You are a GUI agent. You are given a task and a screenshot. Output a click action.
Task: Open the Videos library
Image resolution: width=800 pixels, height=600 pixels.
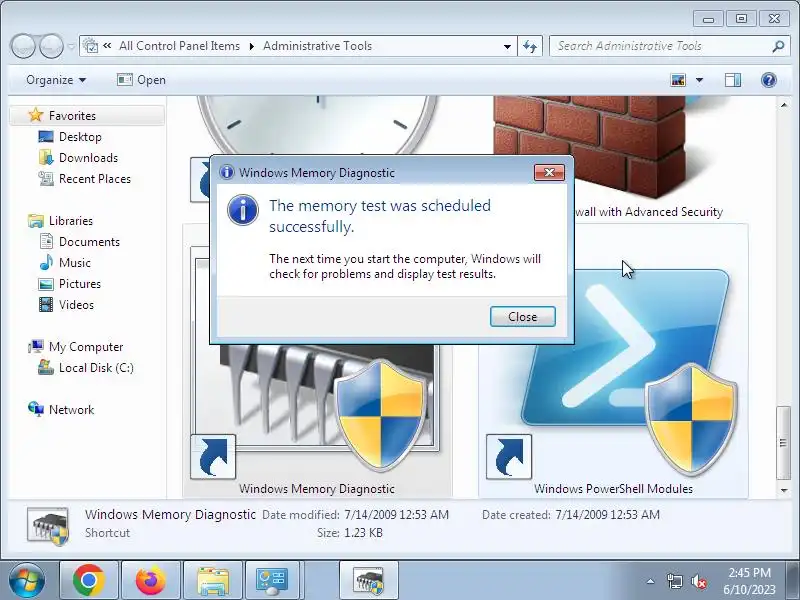click(76, 304)
